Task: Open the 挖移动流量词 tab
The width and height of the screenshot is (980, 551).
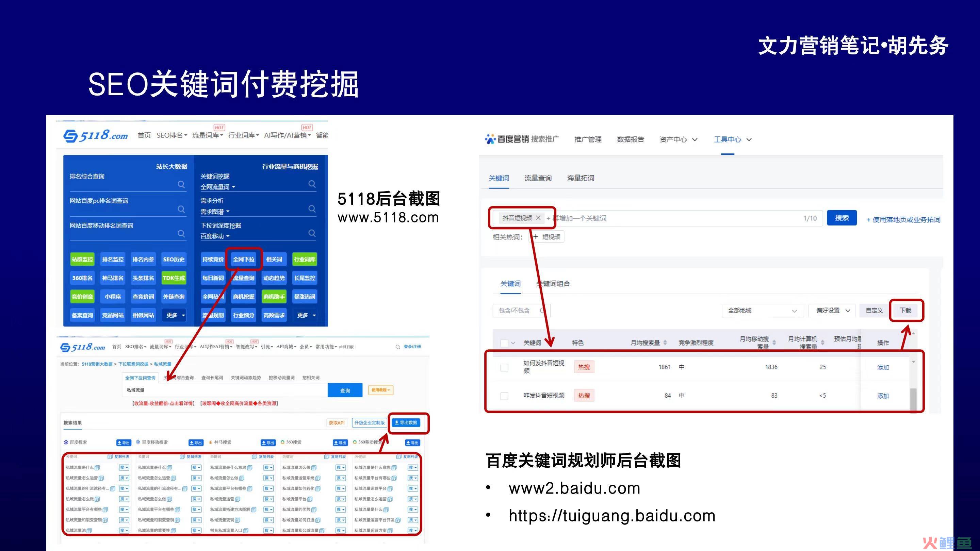Action: tap(281, 378)
